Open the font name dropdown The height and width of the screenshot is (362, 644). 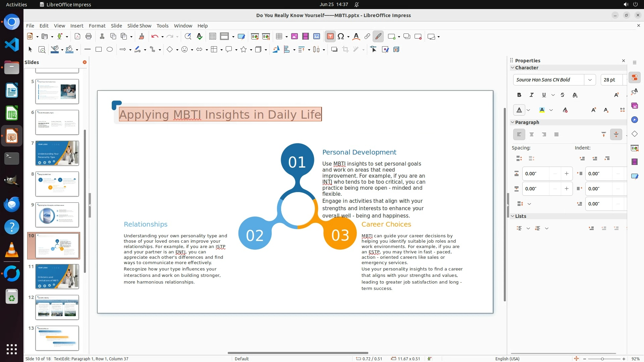click(590, 80)
